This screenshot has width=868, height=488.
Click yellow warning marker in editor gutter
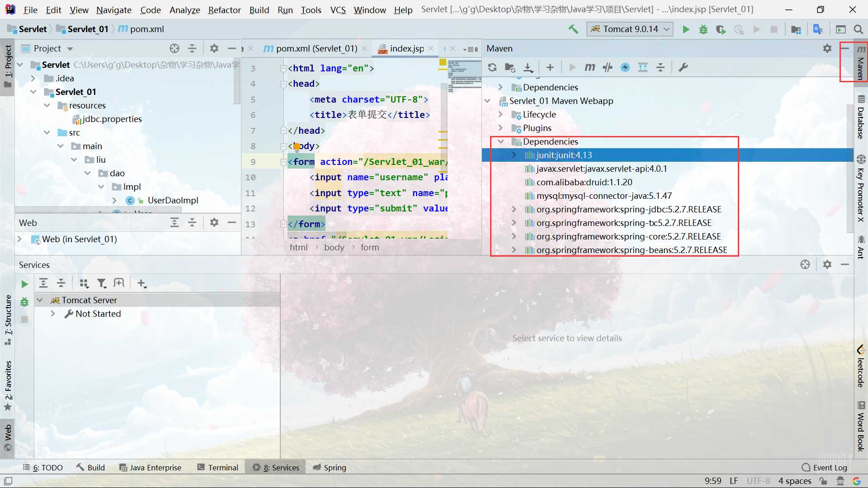tap(443, 63)
